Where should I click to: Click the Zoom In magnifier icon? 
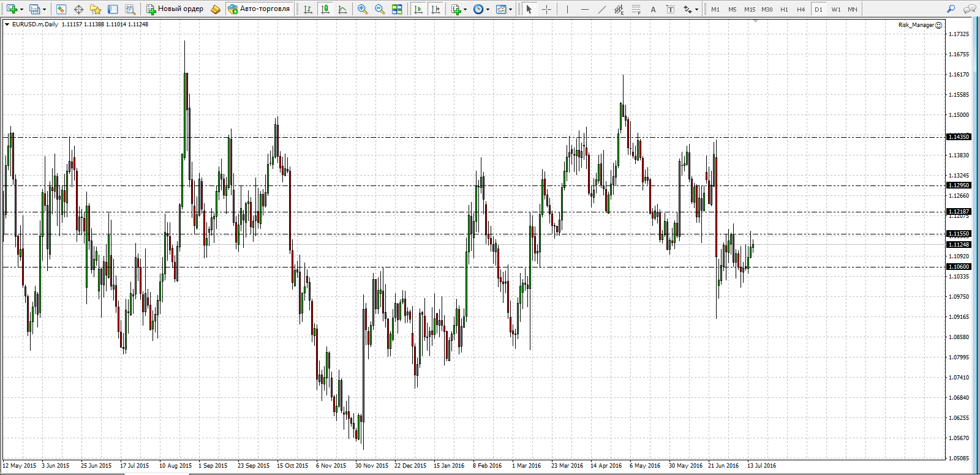click(x=363, y=9)
